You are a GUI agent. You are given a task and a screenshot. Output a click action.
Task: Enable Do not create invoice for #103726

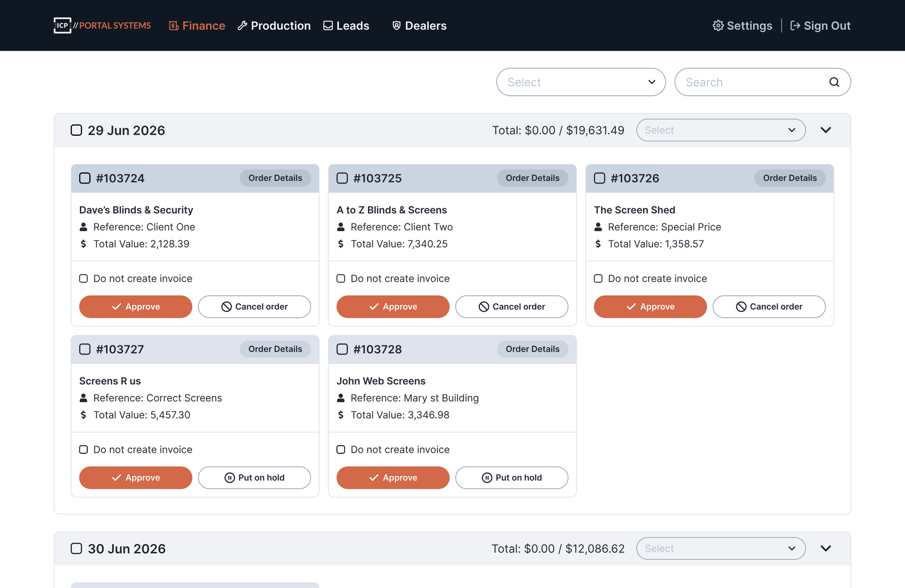(x=598, y=279)
